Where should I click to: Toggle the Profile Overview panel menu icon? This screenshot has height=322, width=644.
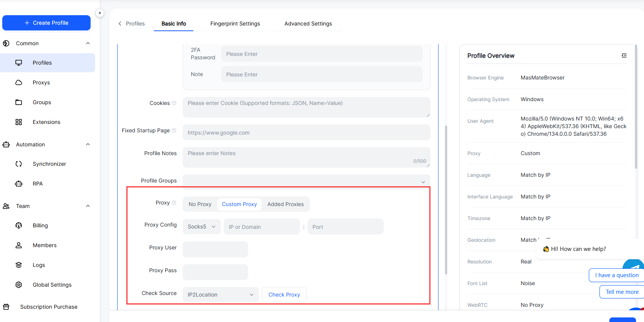pyautogui.click(x=624, y=56)
